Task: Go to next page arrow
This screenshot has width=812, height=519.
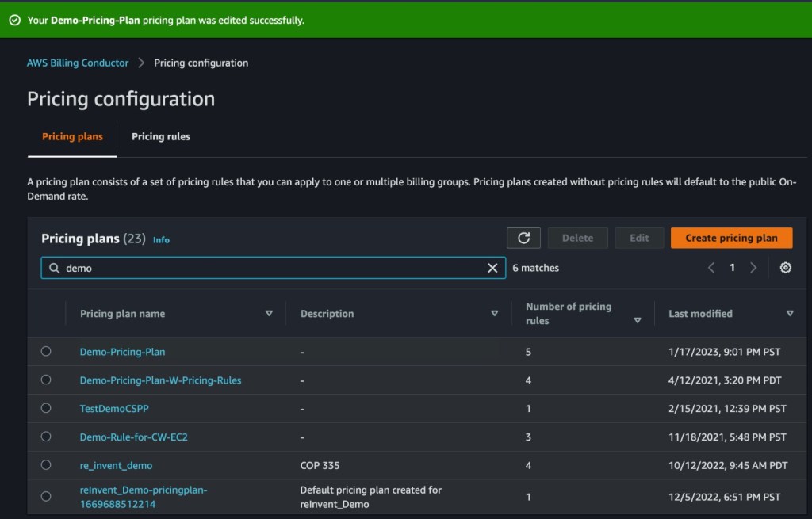Action: click(753, 268)
